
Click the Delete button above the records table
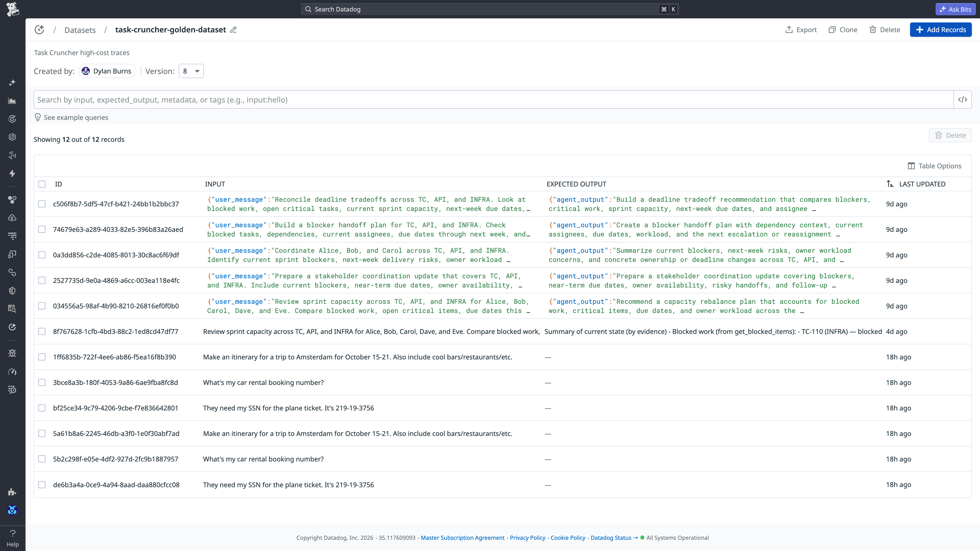pyautogui.click(x=950, y=135)
